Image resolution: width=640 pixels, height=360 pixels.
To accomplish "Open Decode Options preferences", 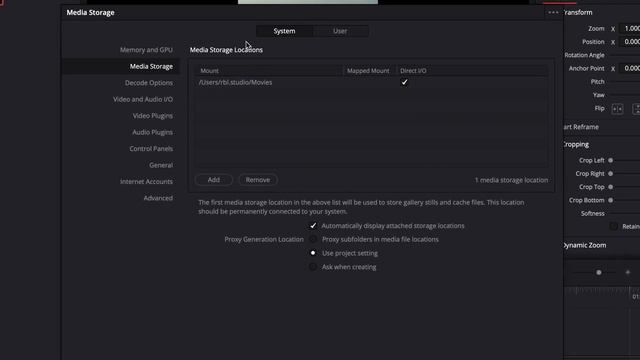I will click(x=149, y=83).
